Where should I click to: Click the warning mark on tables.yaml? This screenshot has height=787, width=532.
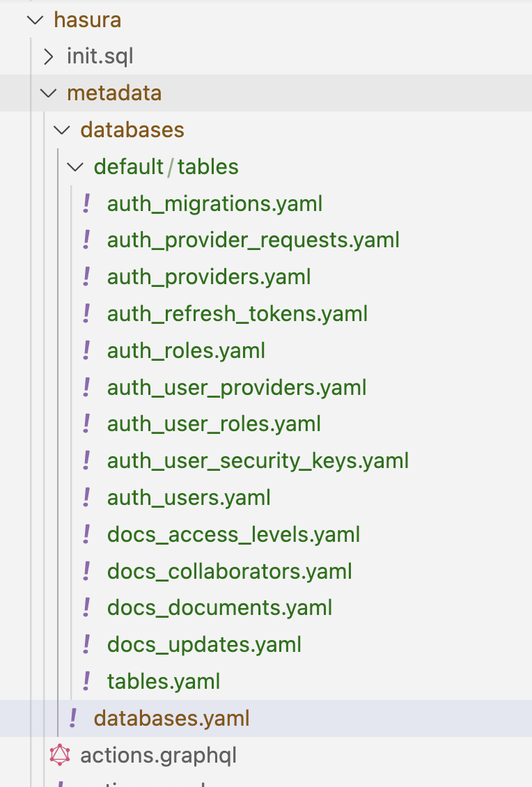pos(86,681)
